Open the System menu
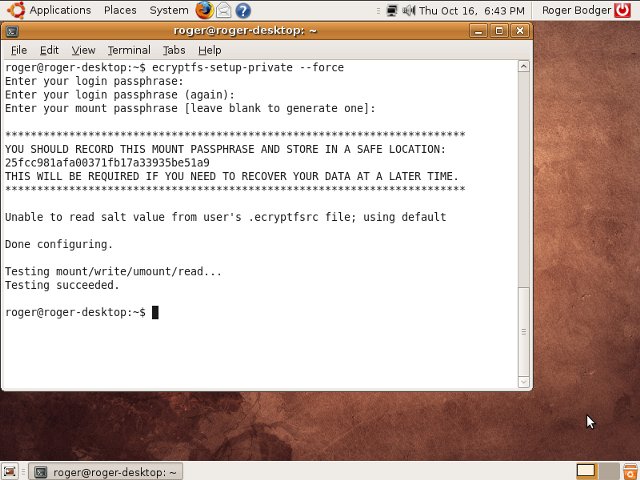 tap(169, 10)
